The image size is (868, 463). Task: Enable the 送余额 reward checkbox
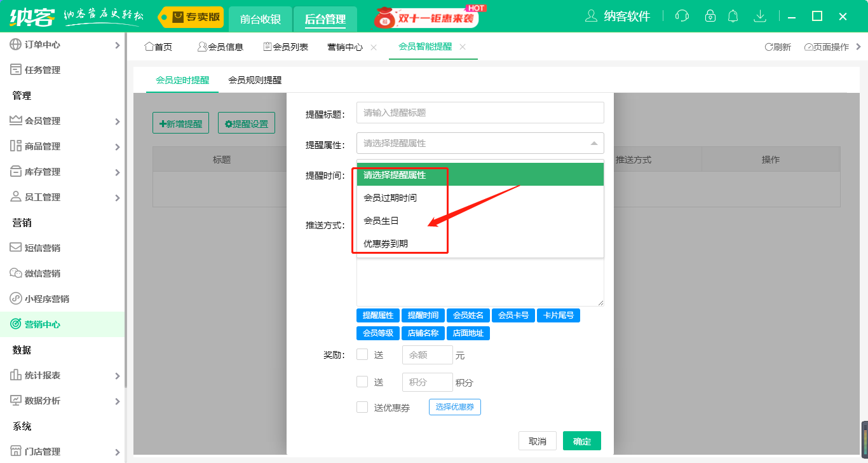point(362,354)
